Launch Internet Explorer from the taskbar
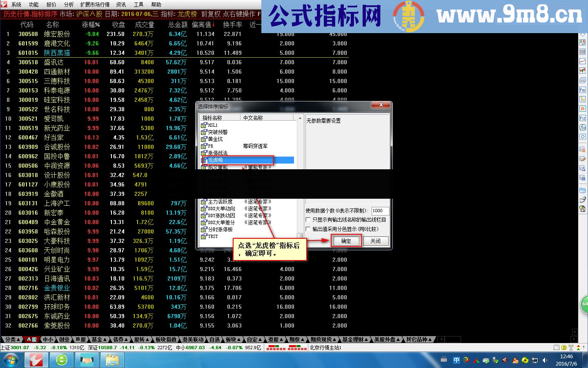The height and width of the screenshot is (368, 588). click(x=61, y=360)
